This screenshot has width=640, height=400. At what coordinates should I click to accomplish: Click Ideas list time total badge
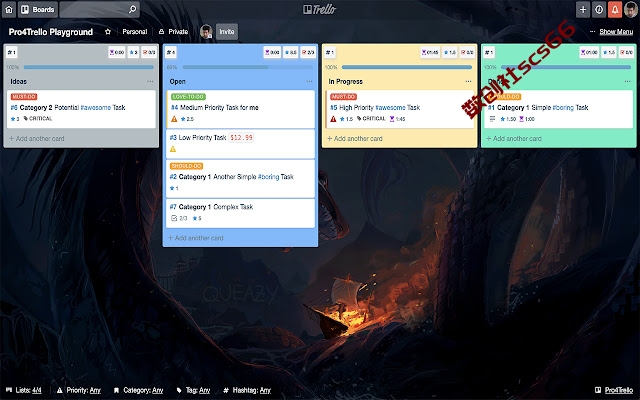tap(117, 52)
